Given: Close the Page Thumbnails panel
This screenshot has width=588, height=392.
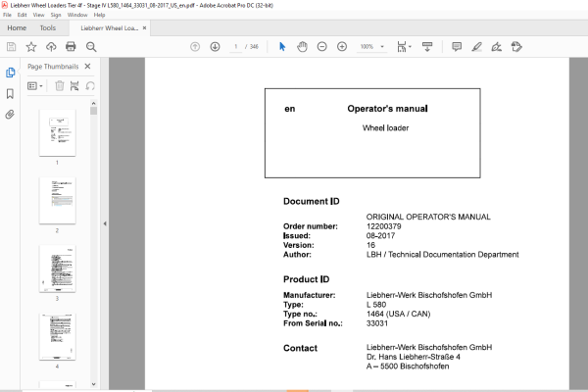Looking at the screenshot, I should tap(88, 67).
